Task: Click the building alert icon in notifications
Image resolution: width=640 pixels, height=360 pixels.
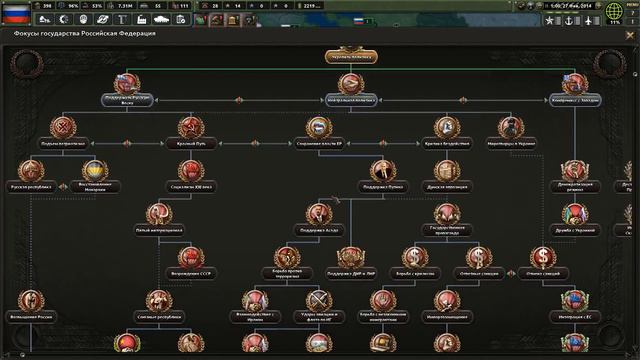Action: click(233, 20)
